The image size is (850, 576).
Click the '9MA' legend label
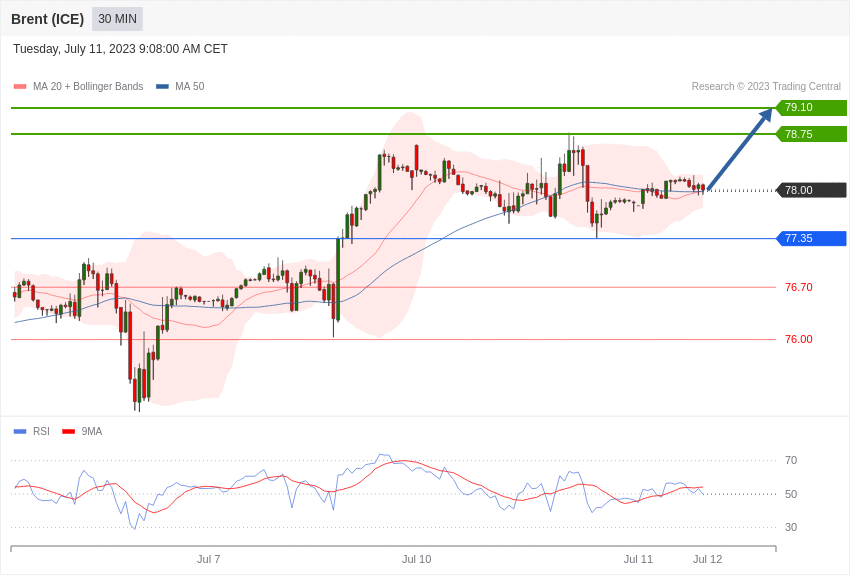(92, 431)
